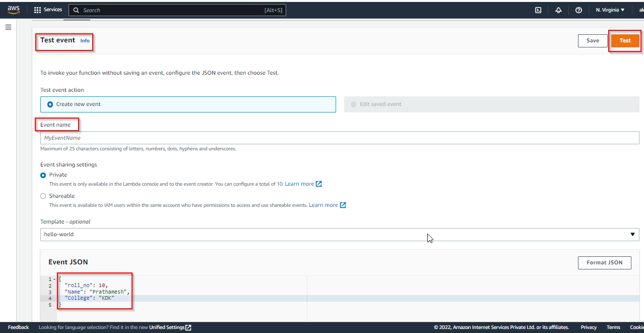Image resolution: width=644 pixels, height=333 pixels.
Task: Click the top Search bar
Action: [177, 10]
